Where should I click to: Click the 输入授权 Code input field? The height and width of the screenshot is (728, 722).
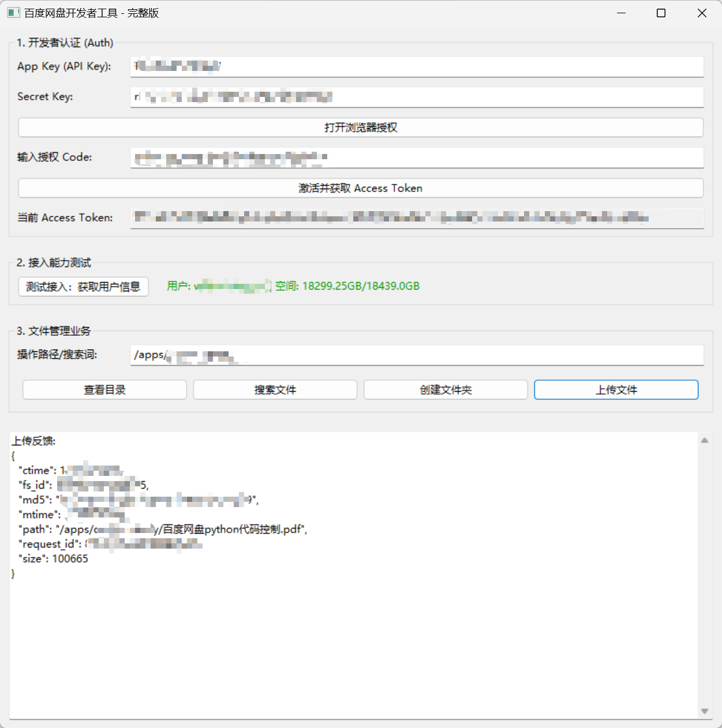coord(417,157)
